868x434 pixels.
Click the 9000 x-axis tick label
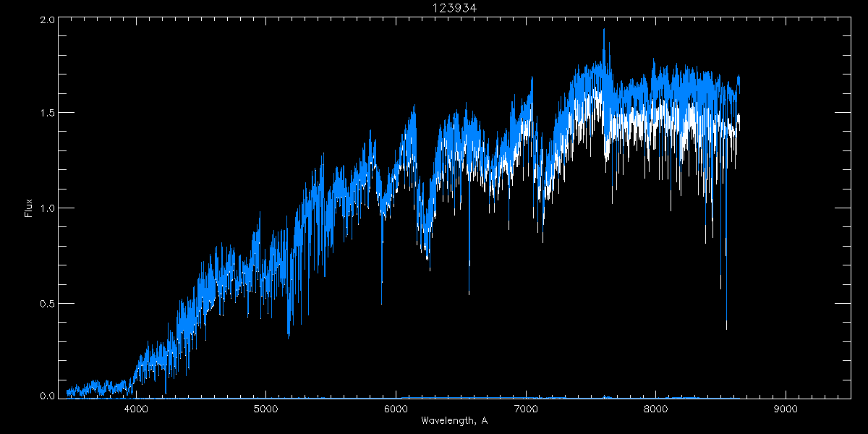click(786, 408)
